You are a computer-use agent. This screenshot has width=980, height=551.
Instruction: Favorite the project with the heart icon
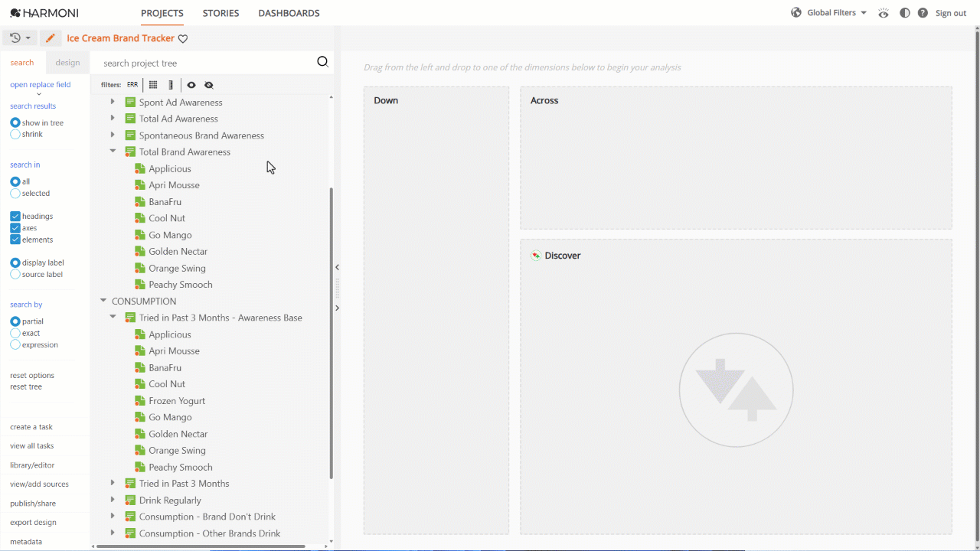click(x=183, y=39)
